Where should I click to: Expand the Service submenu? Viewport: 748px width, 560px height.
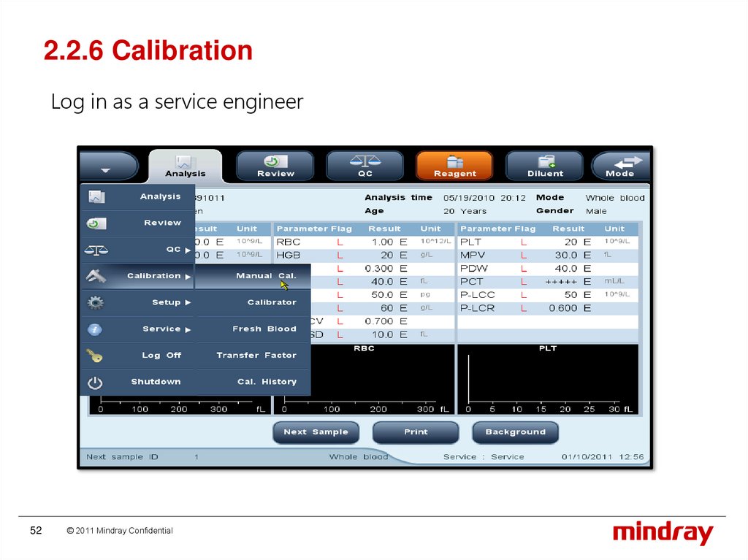[x=138, y=329]
